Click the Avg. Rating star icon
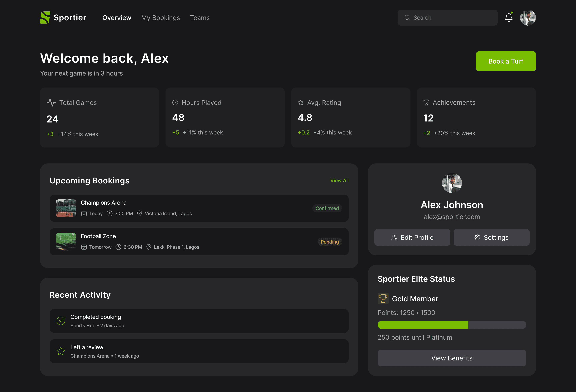 (301, 102)
